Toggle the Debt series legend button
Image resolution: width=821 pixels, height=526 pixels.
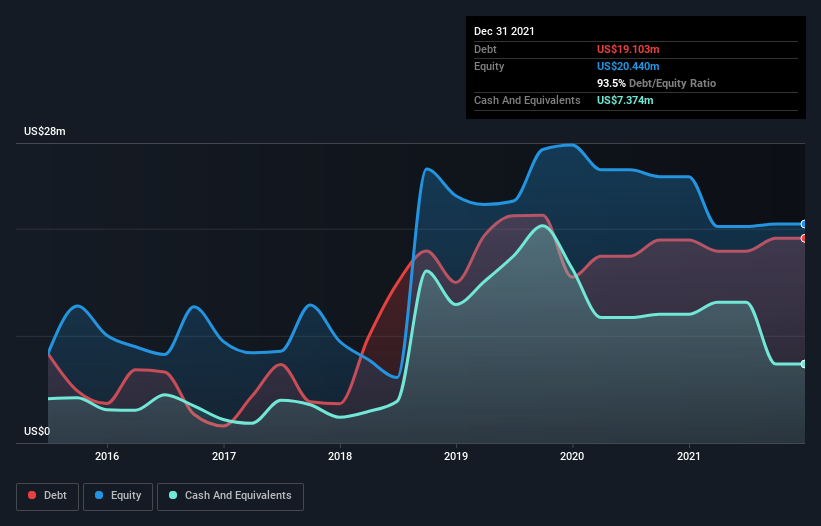[48, 496]
